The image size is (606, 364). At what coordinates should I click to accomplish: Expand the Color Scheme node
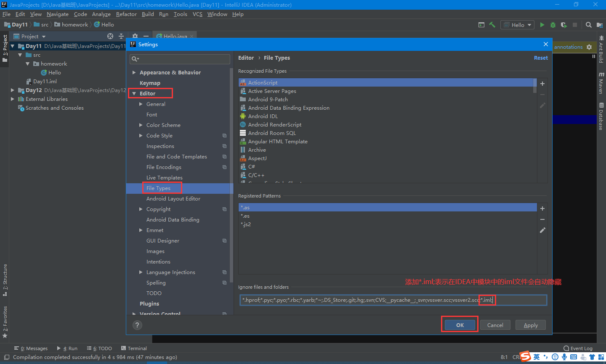(x=141, y=125)
